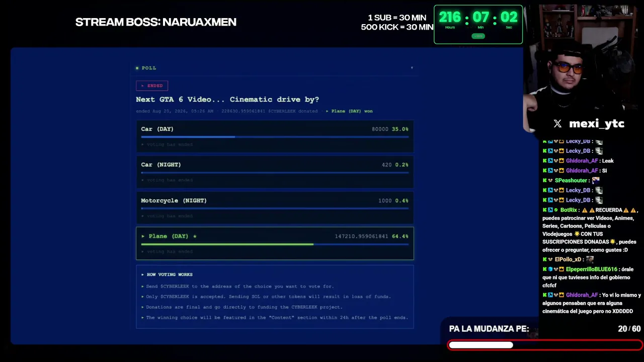Click the 80000 donation amount
Image resolution: width=644 pixels, height=362 pixels.
tap(380, 129)
